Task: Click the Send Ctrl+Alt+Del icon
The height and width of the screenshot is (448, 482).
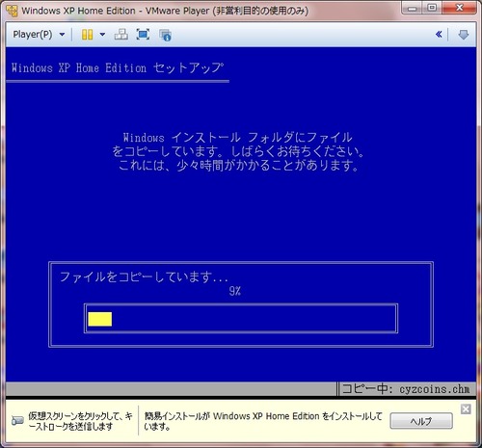Action: point(121,35)
